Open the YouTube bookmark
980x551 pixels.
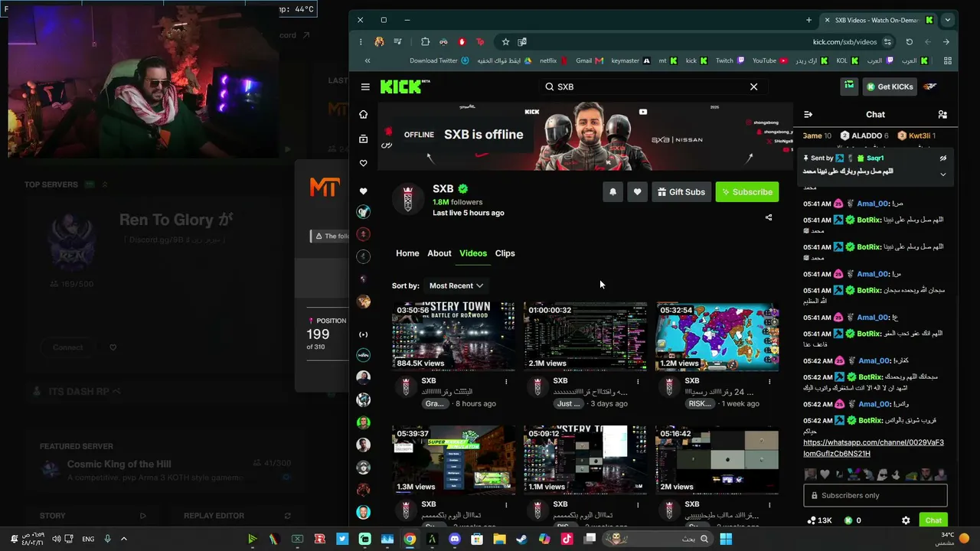(769, 60)
